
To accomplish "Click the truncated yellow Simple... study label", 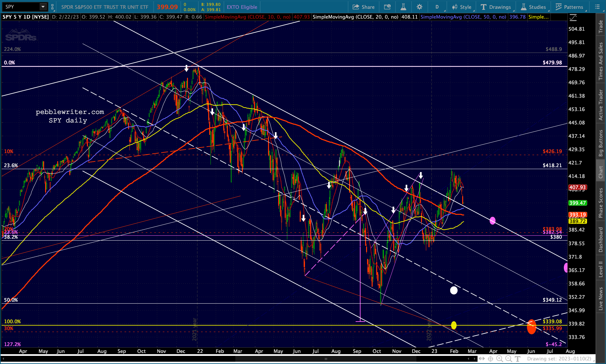I will coord(538,17).
